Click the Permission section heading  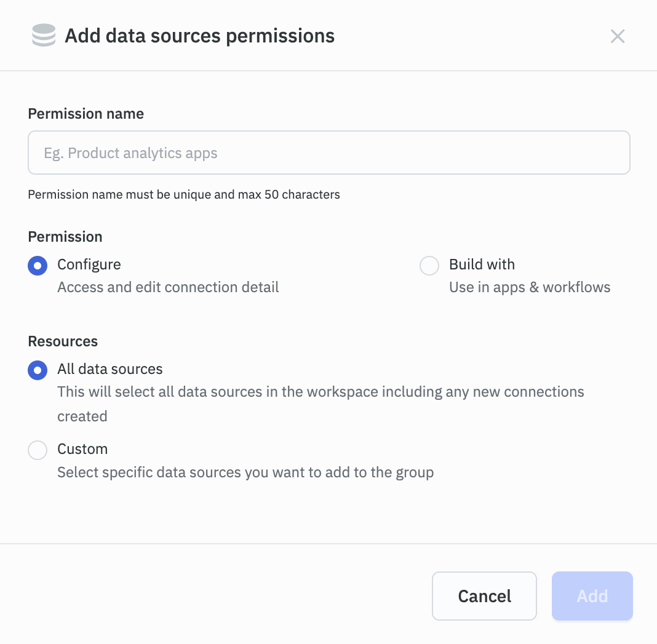(65, 236)
